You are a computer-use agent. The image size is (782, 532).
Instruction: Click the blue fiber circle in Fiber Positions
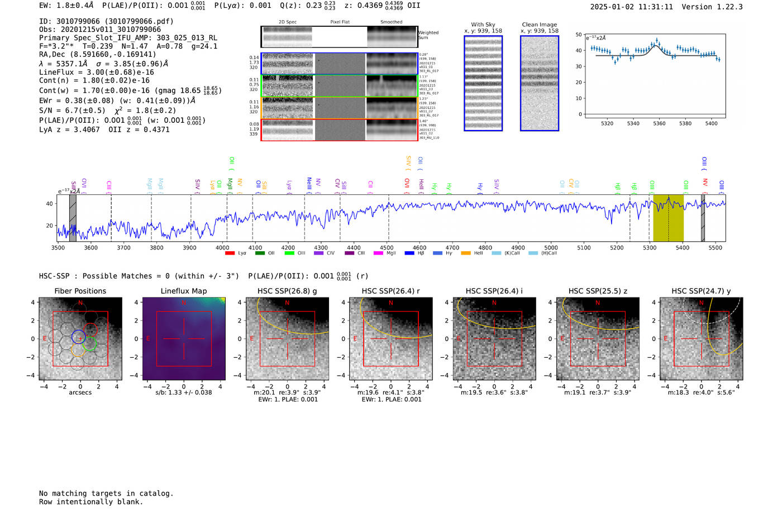tap(78, 337)
